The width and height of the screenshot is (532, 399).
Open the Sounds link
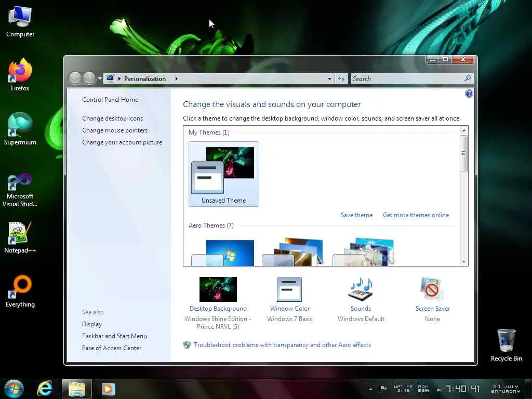[361, 309]
